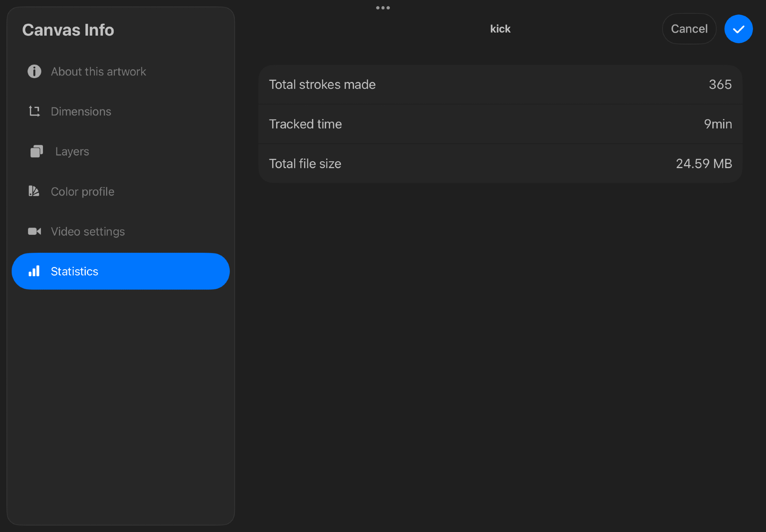Click the video camera icon
Viewport: 766px width, 532px height.
point(34,231)
